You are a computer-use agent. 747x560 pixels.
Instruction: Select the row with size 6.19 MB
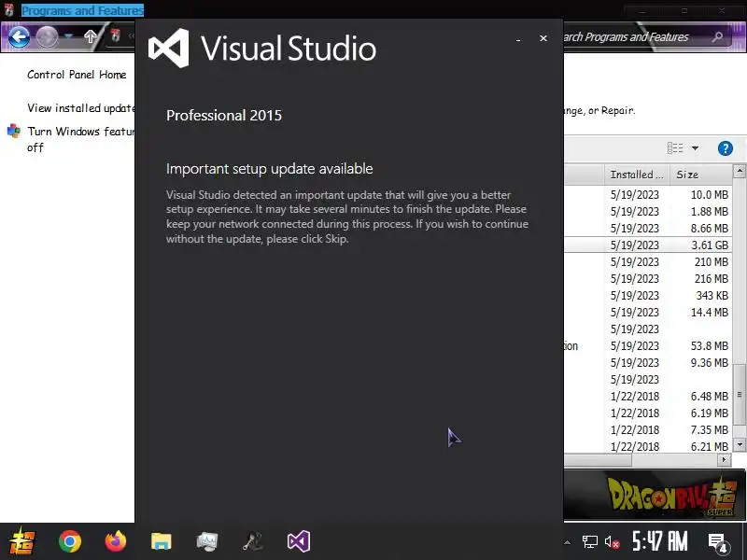coord(648,413)
